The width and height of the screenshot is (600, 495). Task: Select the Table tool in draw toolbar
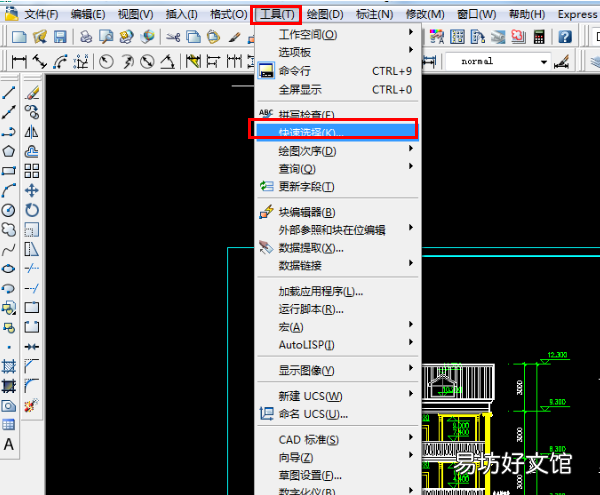coord(8,425)
